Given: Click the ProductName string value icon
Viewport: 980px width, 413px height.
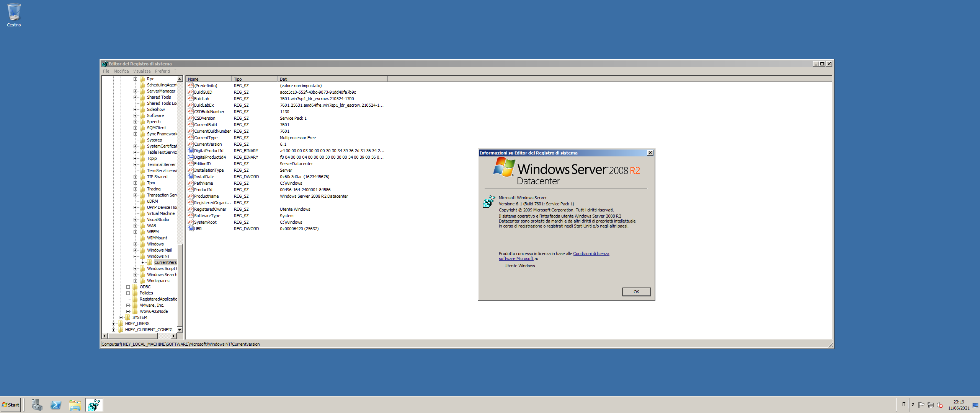Looking at the screenshot, I should [x=190, y=196].
